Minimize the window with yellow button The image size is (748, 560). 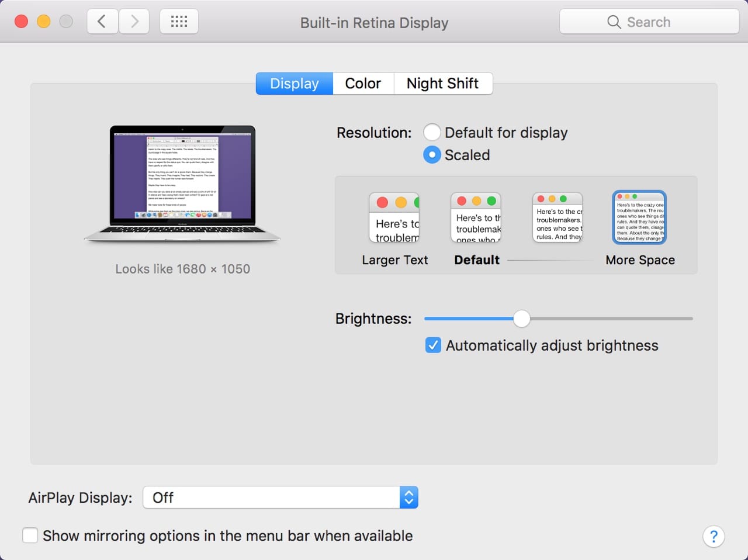click(x=44, y=22)
